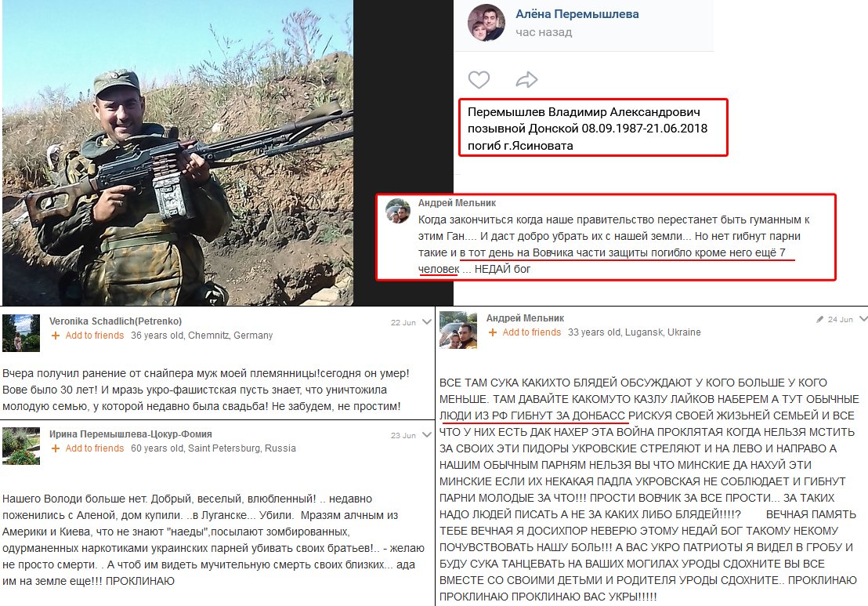
Task: Like the post with the heart icon
Action: (x=479, y=80)
